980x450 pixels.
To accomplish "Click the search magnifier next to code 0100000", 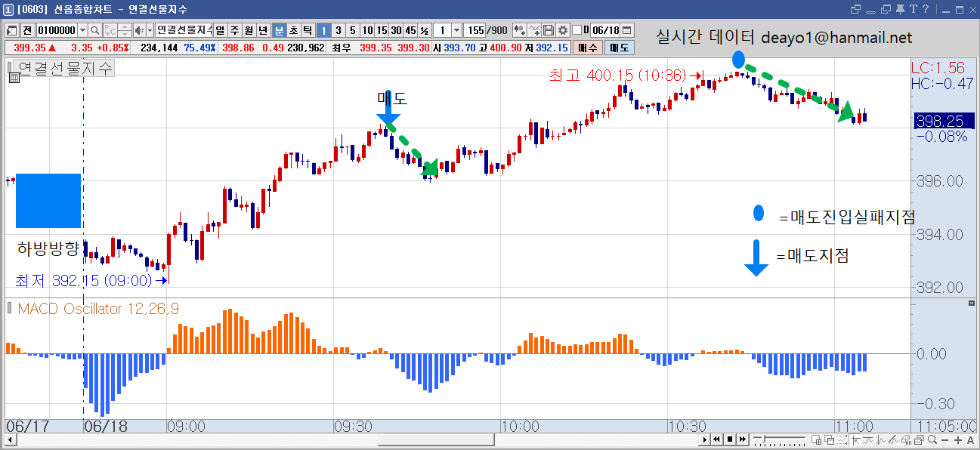I will click(x=95, y=30).
